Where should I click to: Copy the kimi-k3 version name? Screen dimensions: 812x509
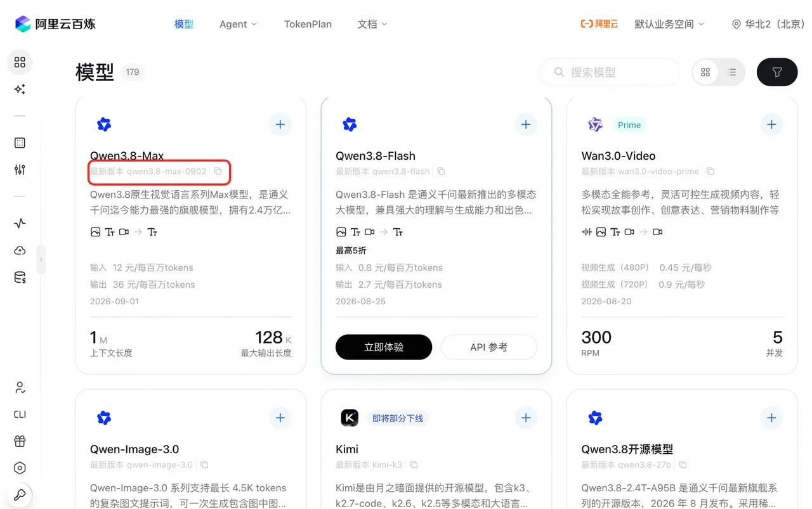point(414,465)
